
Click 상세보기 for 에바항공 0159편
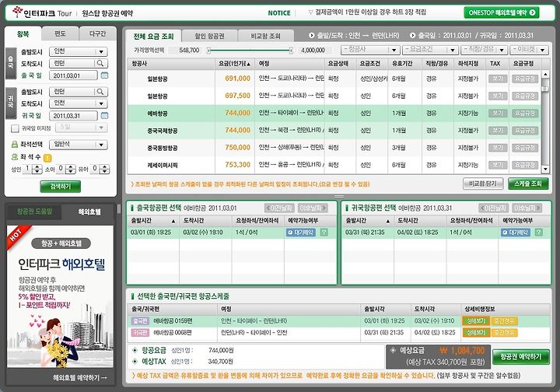pyautogui.click(x=476, y=321)
